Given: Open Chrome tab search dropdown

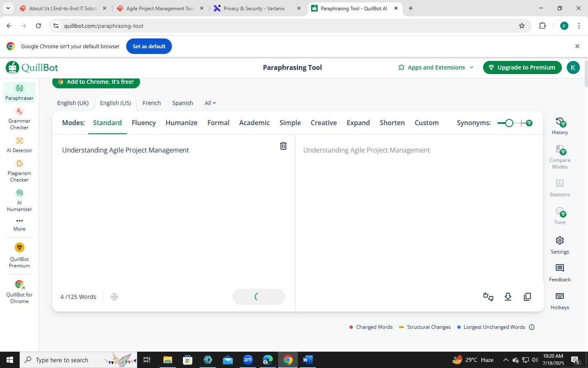Looking at the screenshot, I should tap(8, 8).
